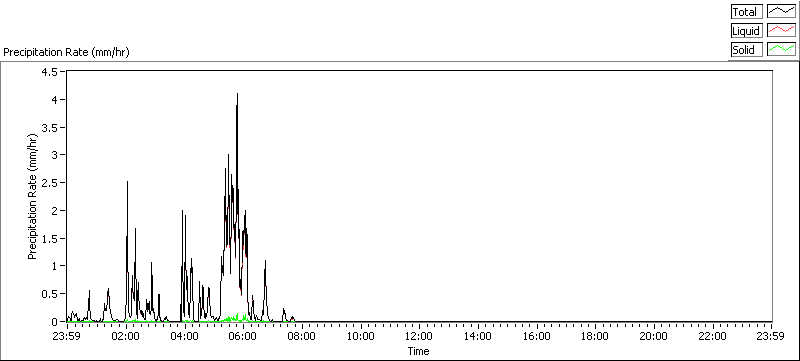
Task: Click the 2 y-axis tick label
Action: (58, 210)
